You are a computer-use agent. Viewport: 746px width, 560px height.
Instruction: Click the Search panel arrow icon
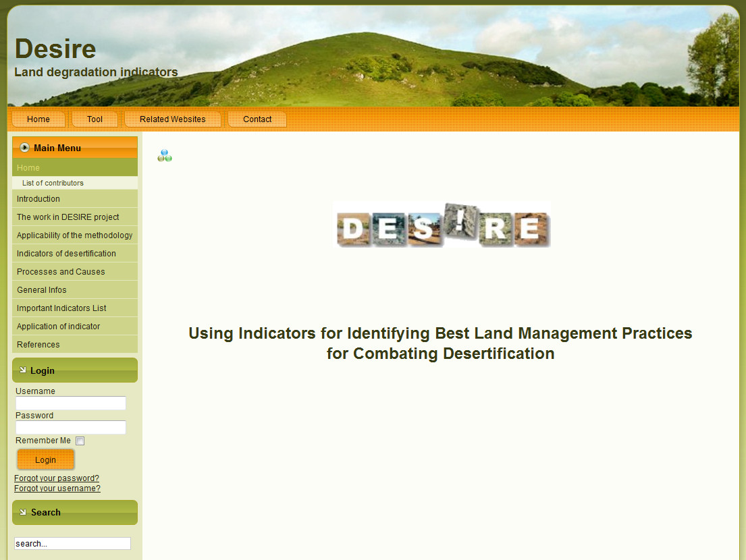pyautogui.click(x=22, y=512)
